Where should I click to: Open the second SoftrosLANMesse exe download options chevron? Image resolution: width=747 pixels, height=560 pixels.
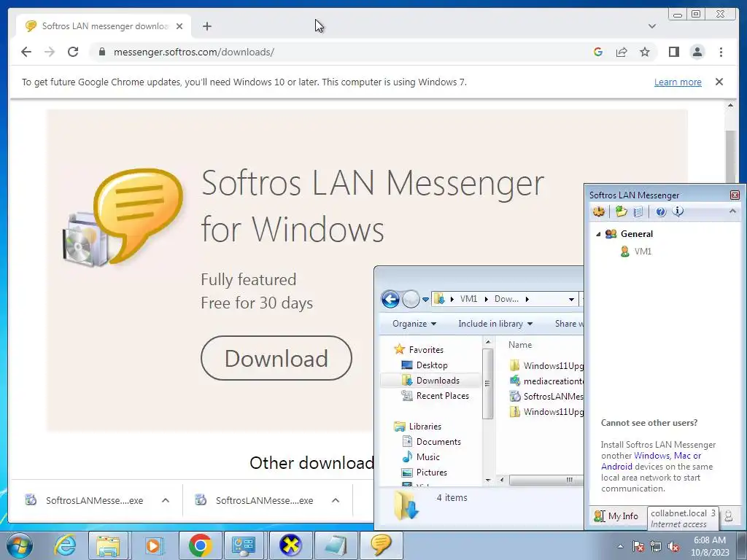point(336,500)
